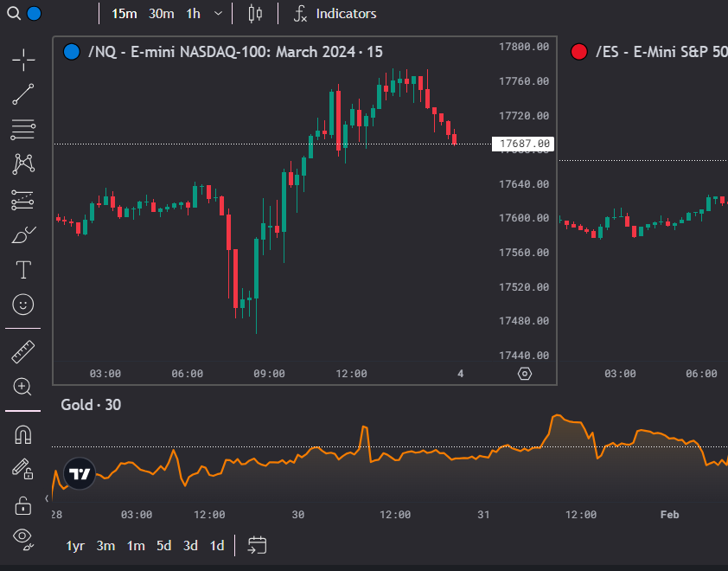Screen dimensions: 728x571
Task: Set date range to 3d
Action: point(190,545)
